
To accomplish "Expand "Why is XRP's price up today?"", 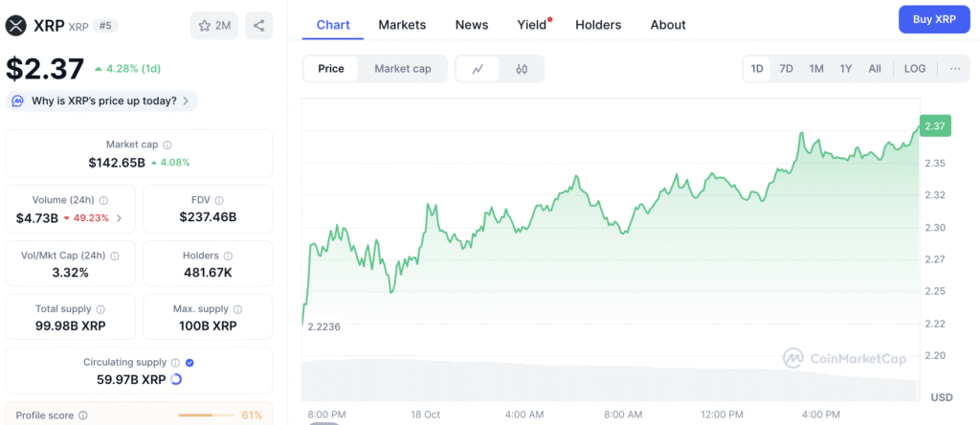I will [101, 101].
